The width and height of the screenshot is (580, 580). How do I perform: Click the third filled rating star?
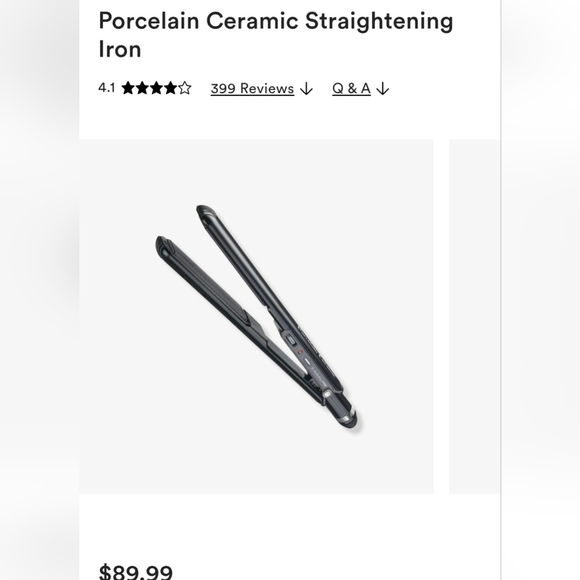[x=156, y=88]
